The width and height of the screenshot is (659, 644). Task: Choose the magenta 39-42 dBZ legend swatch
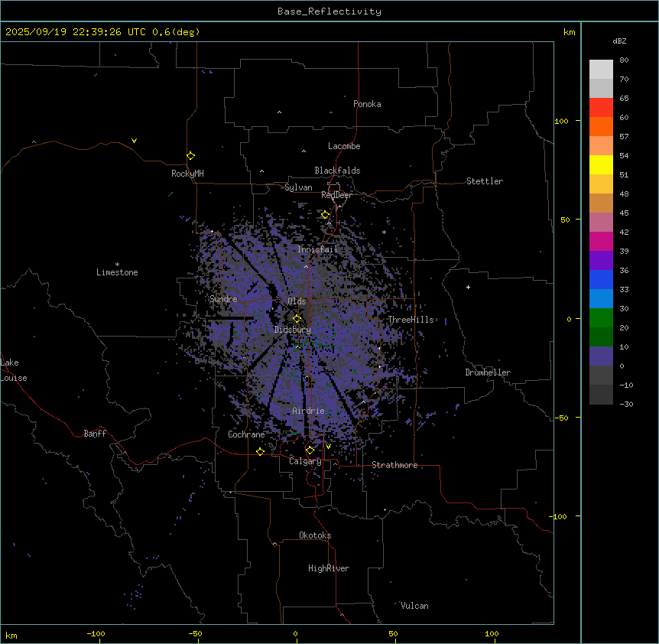(x=601, y=242)
